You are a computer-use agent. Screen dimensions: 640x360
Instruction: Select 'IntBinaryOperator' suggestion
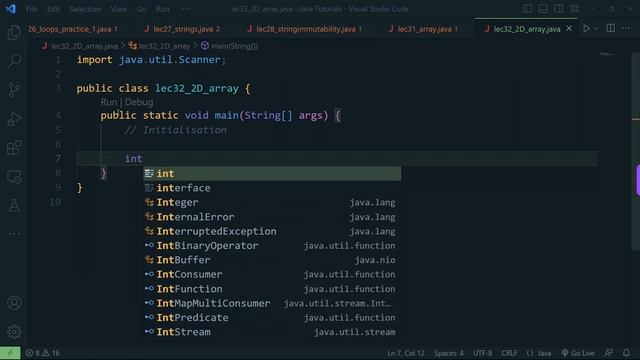pyautogui.click(x=272, y=246)
